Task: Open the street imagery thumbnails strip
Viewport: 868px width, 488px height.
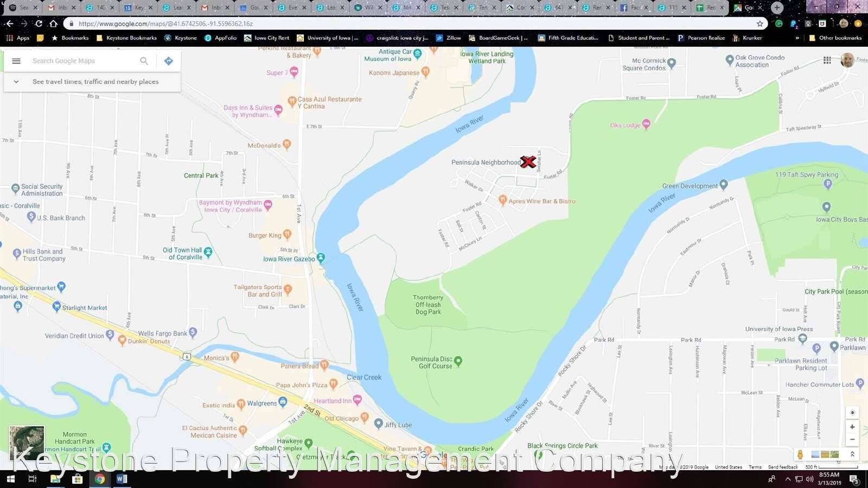Action: coord(825,454)
